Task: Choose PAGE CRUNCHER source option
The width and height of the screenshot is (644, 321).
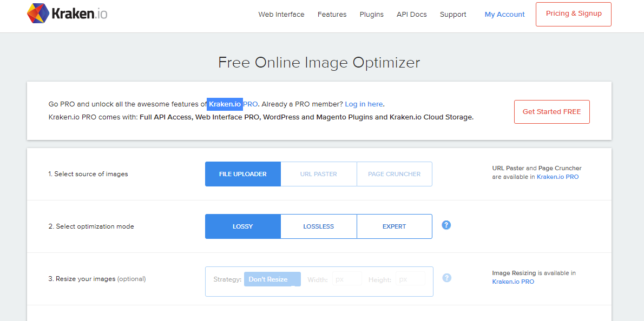Action: pos(394,174)
